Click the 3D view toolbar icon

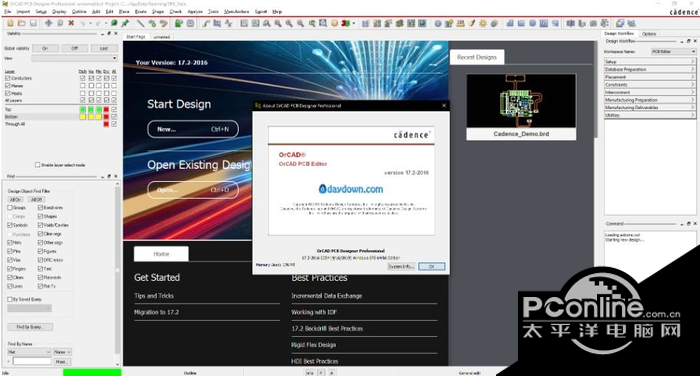346,23
